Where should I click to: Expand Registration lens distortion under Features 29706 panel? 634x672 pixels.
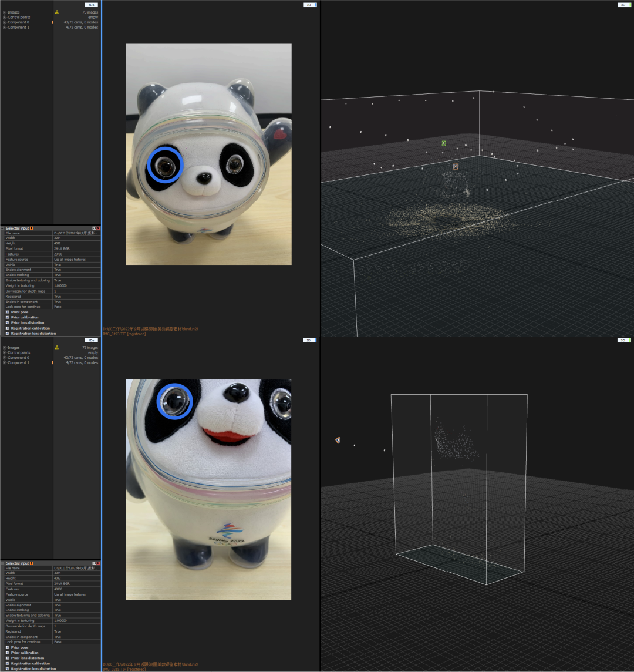point(7,334)
